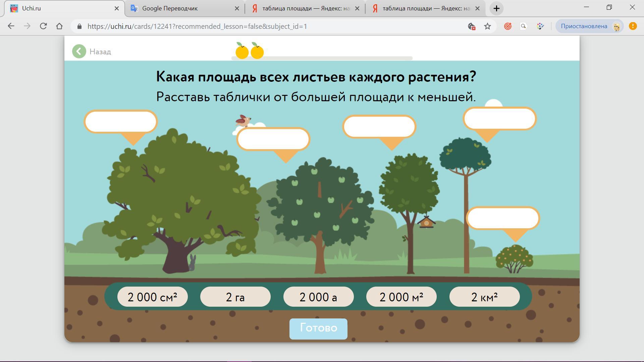Click the blocked cookies icon in address bar
The height and width of the screenshot is (362, 644).
(x=472, y=26)
